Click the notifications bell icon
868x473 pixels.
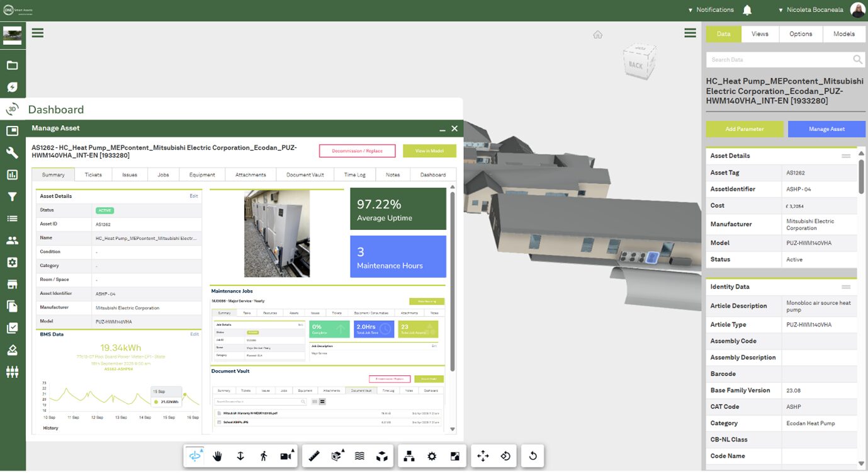pyautogui.click(x=748, y=9)
